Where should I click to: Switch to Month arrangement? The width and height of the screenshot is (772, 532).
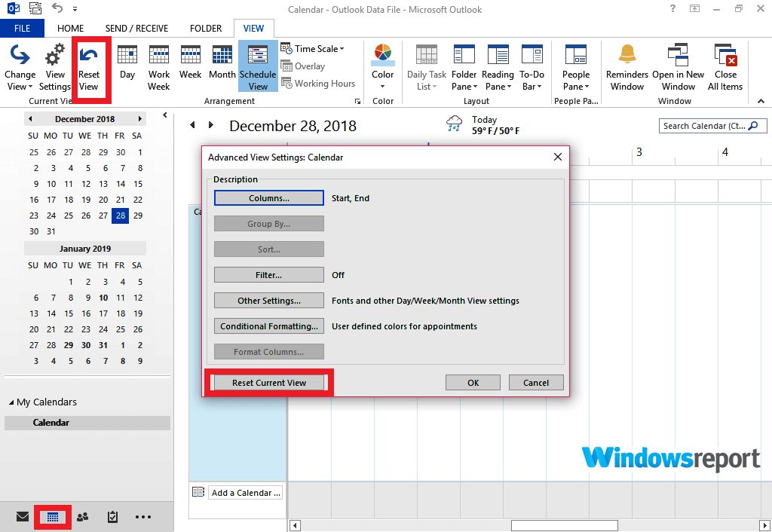222,63
